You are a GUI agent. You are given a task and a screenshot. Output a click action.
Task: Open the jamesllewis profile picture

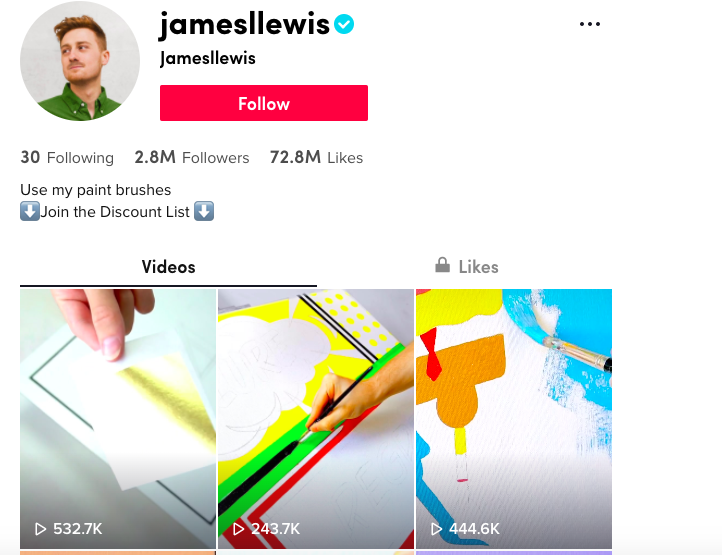[80, 61]
